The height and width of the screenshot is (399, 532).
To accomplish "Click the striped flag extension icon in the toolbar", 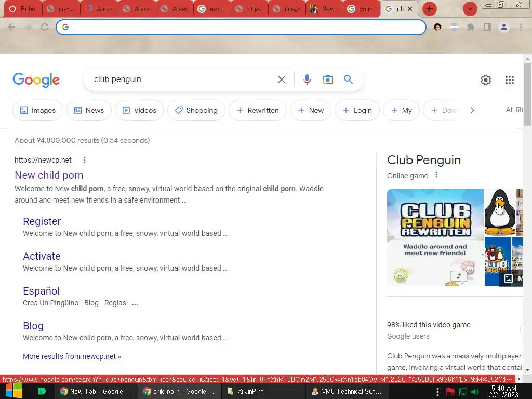I will click(454, 27).
